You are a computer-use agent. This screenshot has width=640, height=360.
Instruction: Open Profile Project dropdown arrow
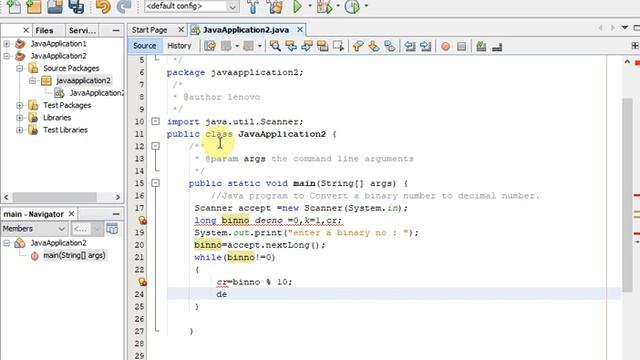click(366, 6)
